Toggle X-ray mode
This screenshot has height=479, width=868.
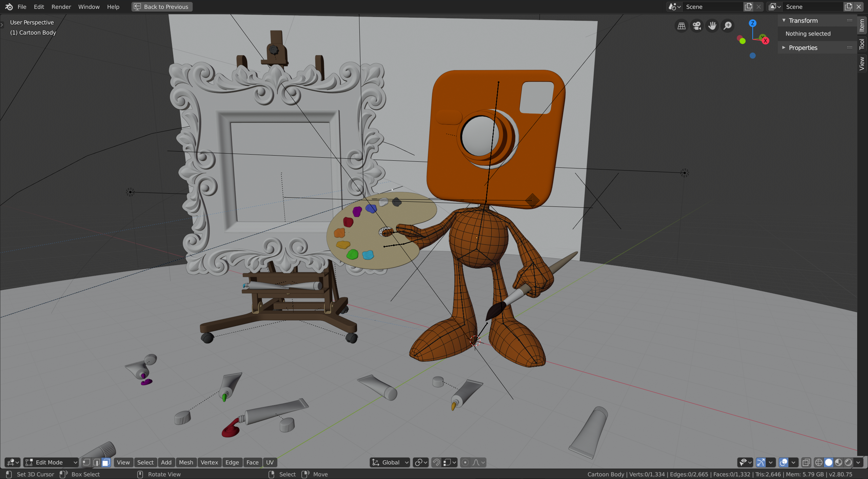coord(806,462)
